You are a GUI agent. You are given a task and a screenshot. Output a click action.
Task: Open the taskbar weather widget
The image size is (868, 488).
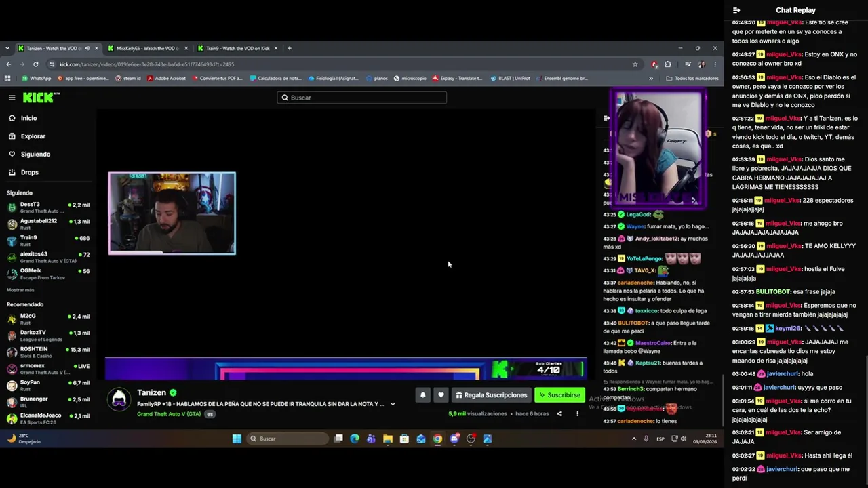click(x=24, y=439)
